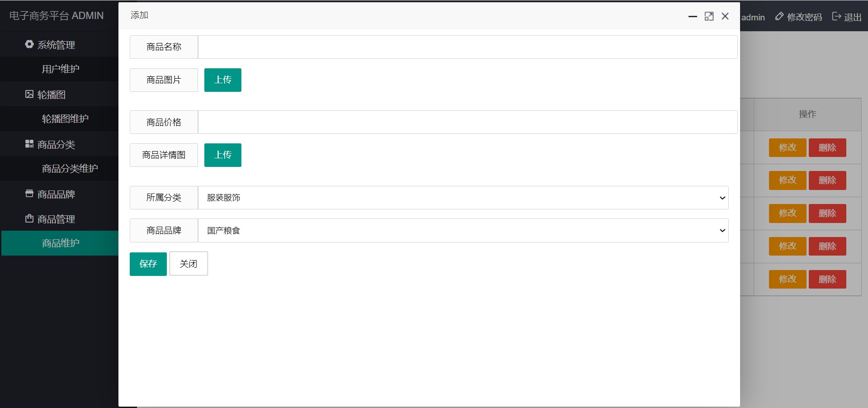Screen dimensions: 868x408
Task: Click the 关闭 button
Action: click(x=189, y=264)
